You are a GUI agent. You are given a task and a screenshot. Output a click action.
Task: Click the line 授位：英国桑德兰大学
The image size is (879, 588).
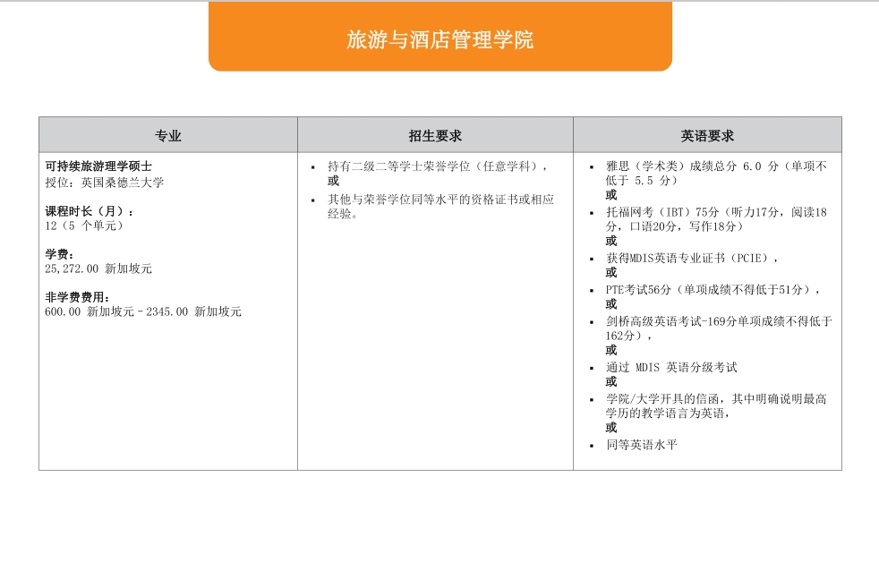pyautogui.click(x=104, y=183)
